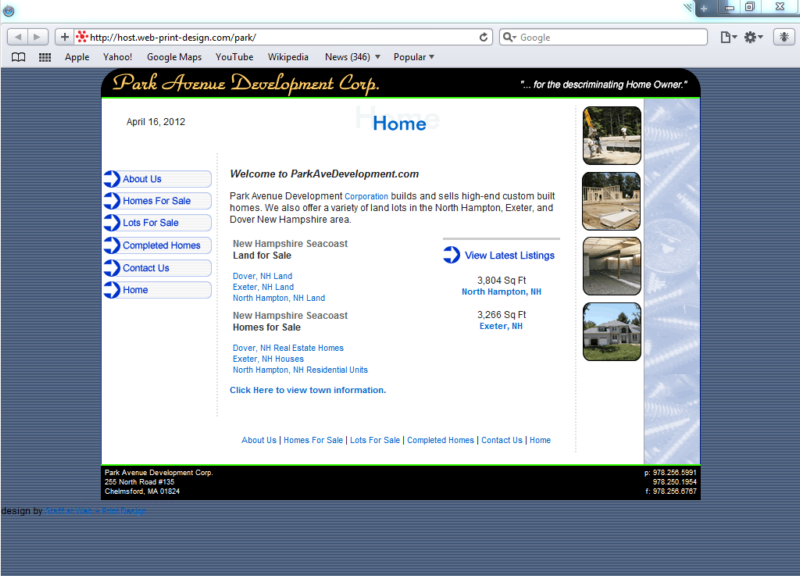This screenshot has height=576, width=800.
Task: Open footer Home link
Action: pos(540,440)
